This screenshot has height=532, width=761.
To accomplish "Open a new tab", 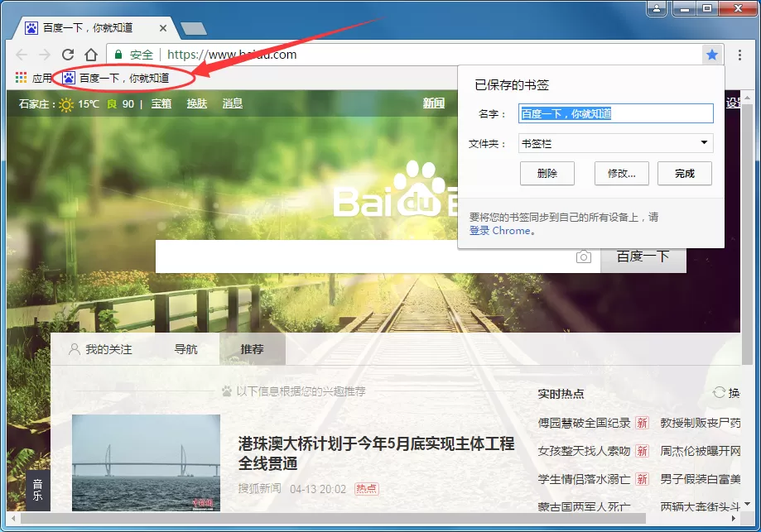I will pyautogui.click(x=194, y=29).
